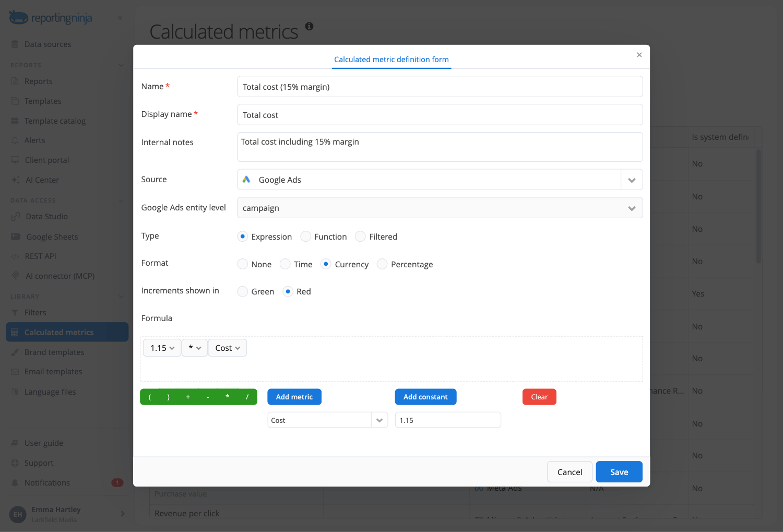
Task: Click the constant value field showing 1.15
Action: [448, 420]
